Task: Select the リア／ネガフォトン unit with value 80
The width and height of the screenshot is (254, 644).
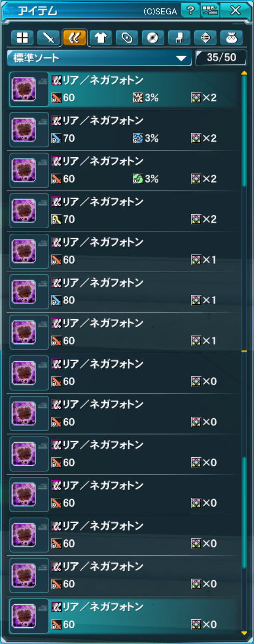Action: tap(124, 292)
